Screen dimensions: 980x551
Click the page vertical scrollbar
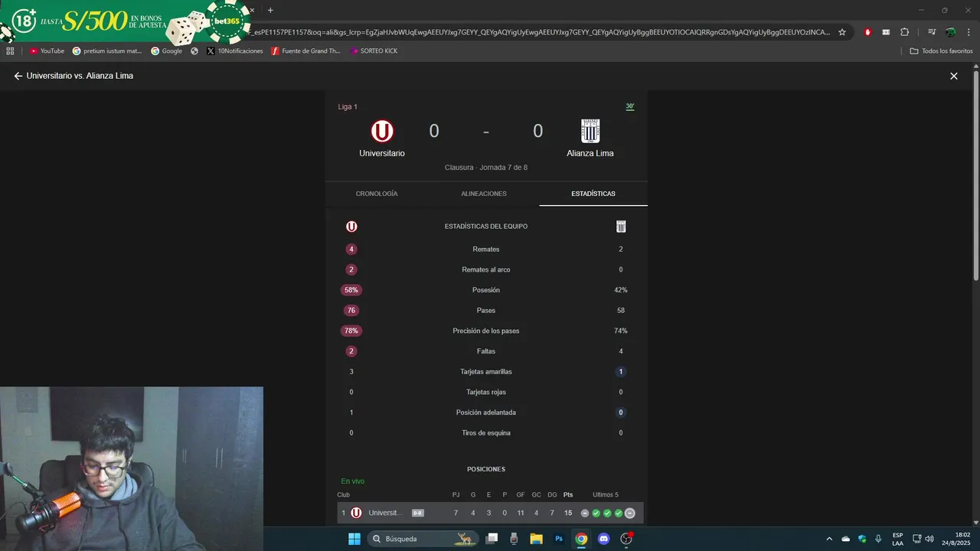coord(976,176)
